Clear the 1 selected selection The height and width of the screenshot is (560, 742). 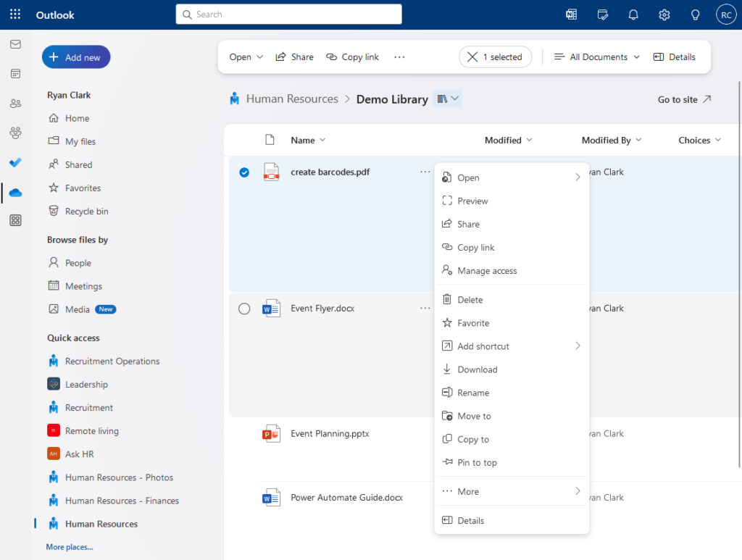(472, 57)
